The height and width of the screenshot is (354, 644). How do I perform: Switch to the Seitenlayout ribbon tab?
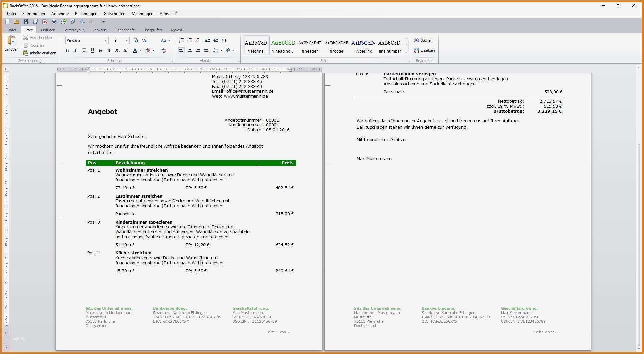[x=74, y=30]
